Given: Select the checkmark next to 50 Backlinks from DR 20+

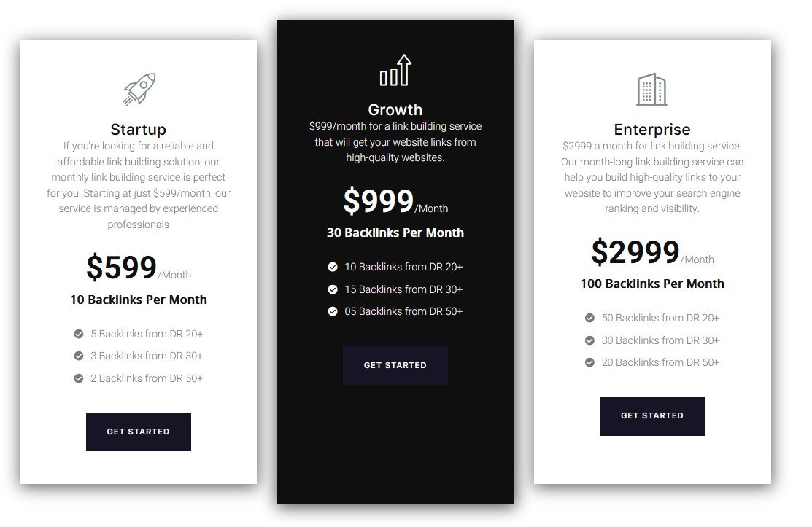Looking at the screenshot, I should [x=589, y=318].
